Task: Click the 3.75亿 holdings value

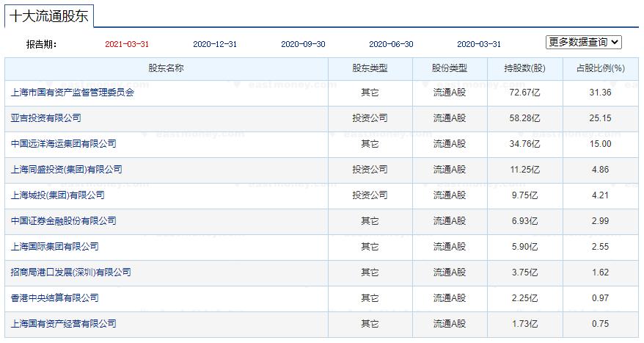Action: pos(524,272)
